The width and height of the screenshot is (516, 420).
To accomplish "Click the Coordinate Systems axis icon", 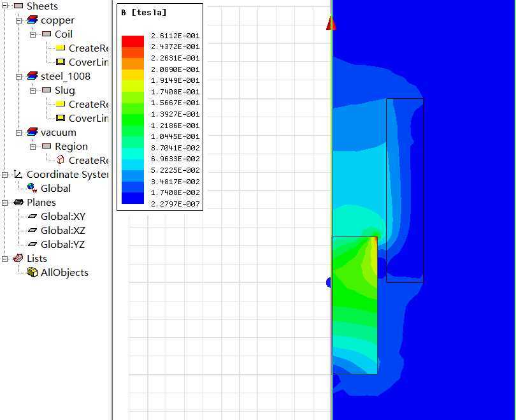I will (18, 174).
